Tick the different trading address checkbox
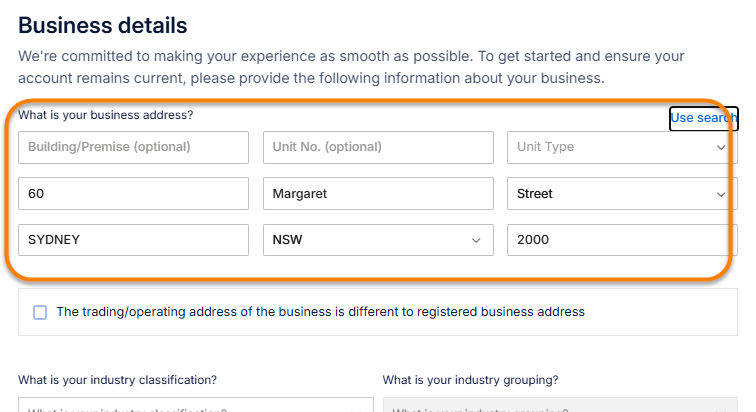This screenshot has height=412, width=756. click(x=40, y=312)
